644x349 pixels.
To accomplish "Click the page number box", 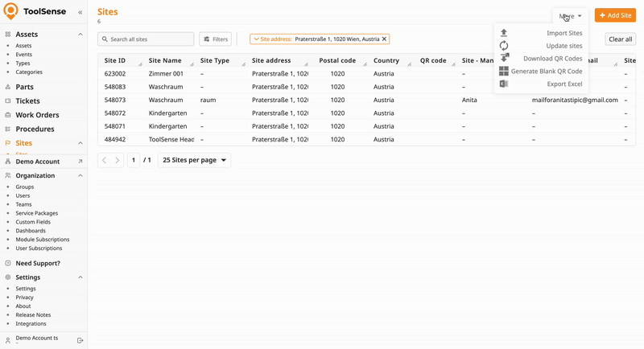I will tap(134, 160).
